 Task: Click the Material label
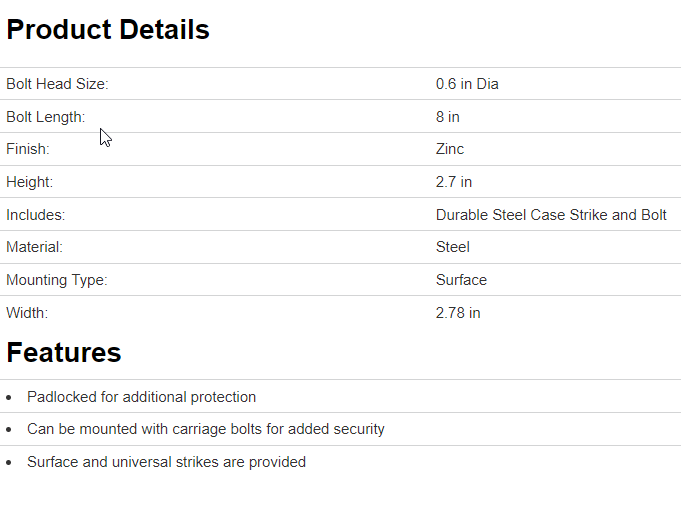34,247
